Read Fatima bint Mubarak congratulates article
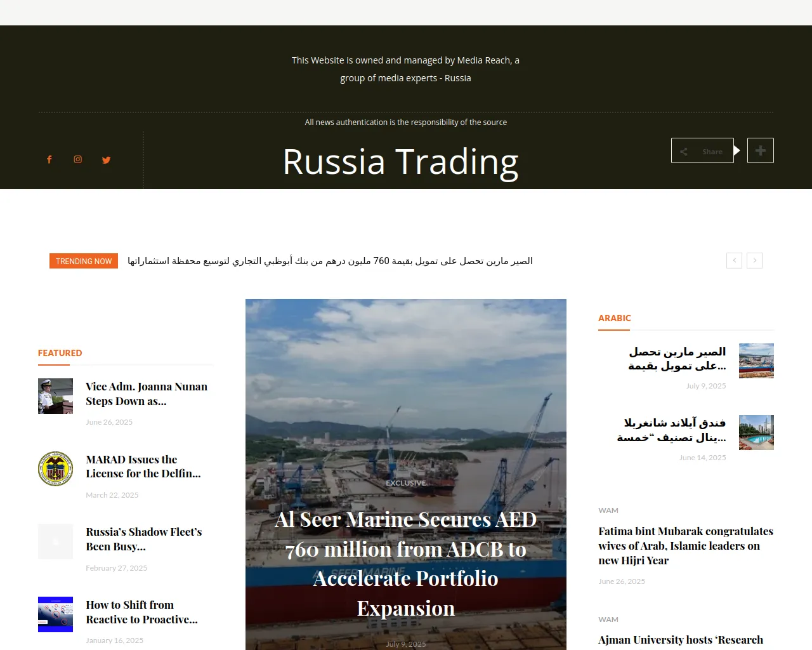 pyautogui.click(x=685, y=545)
